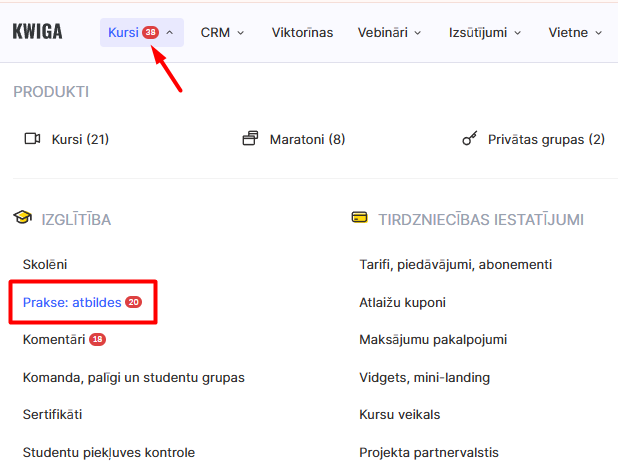The width and height of the screenshot is (618, 471).
Task: Expand the Vebināri dropdown chevron
Action: 418,33
